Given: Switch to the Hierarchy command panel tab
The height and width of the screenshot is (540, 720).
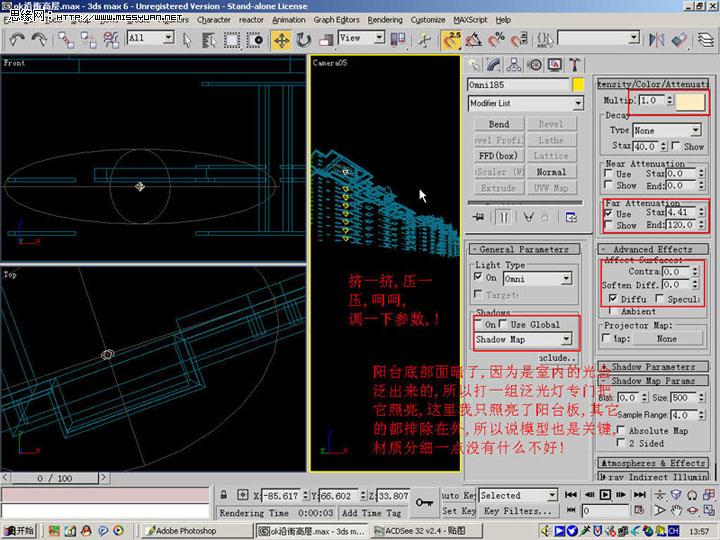Looking at the screenshot, I should coord(514,65).
